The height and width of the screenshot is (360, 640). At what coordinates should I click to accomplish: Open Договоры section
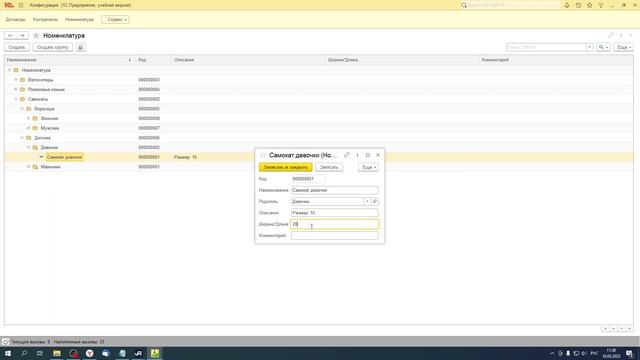(16, 20)
